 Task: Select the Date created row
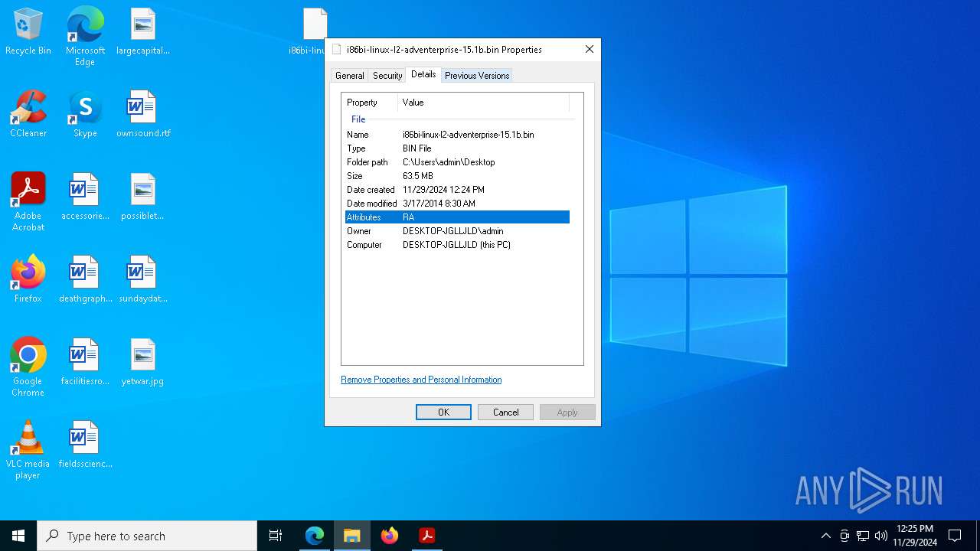pyautogui.click(x=457, y=190)
